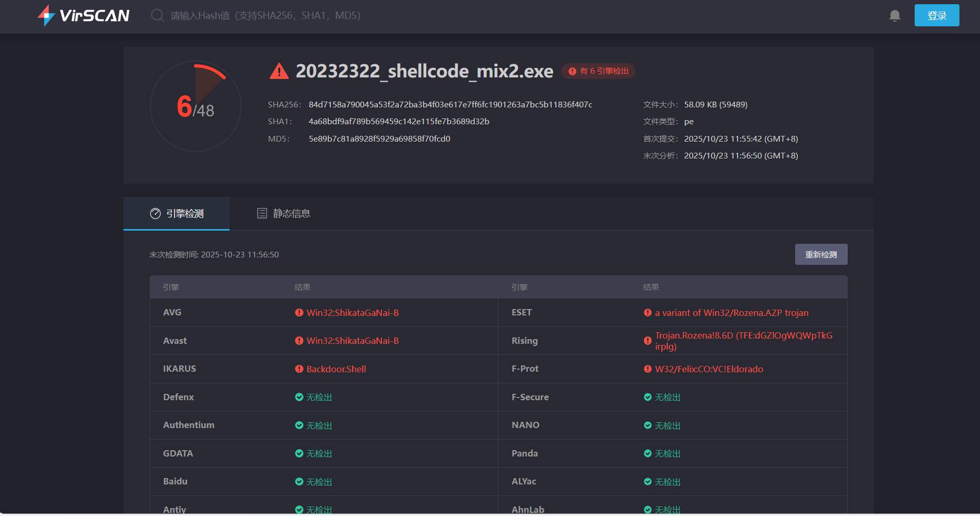Switch to the 引擎检测 tab
This screenshot has height=516, width=980.
[177, 213]
